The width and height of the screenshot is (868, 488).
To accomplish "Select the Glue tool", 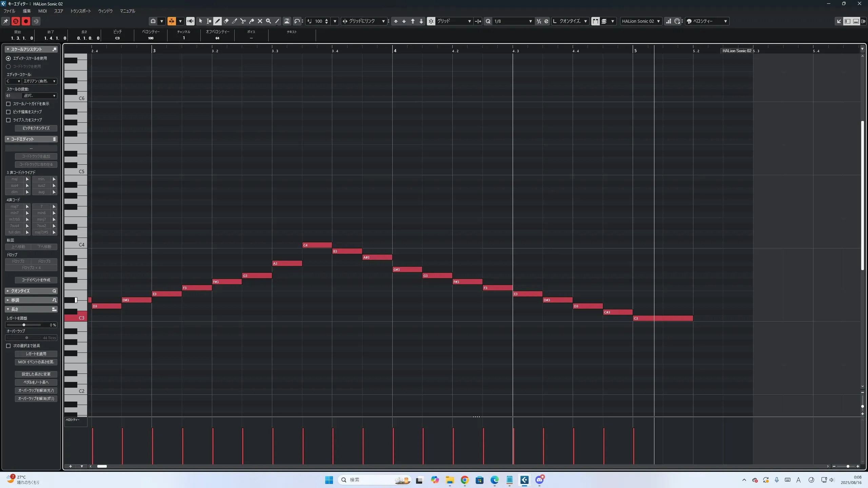I will click(x=252, y=21).
